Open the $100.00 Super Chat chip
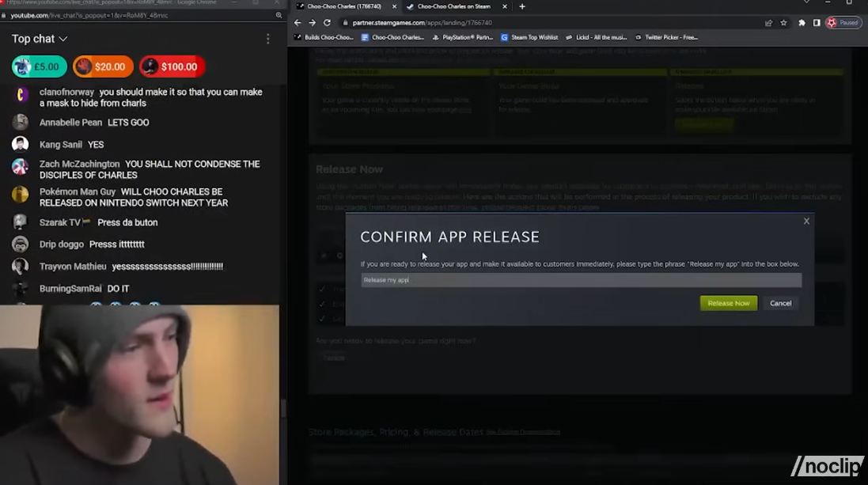Viewport: 868px width, 485px height. 172,66
